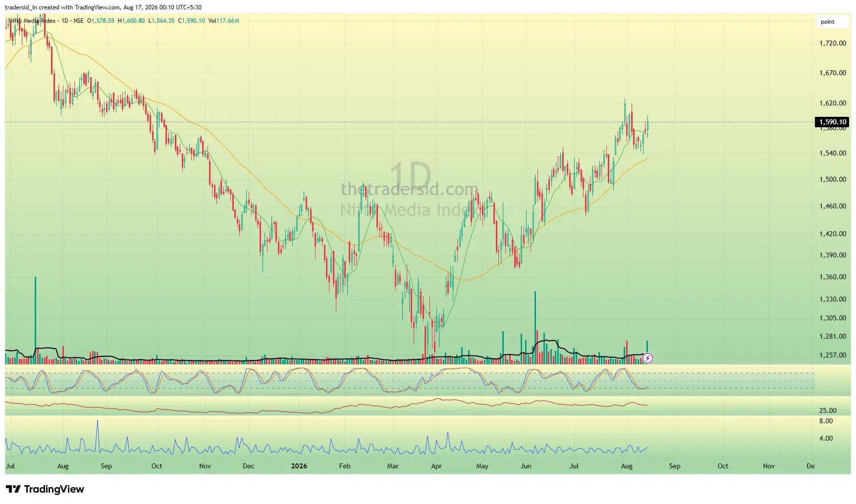Viewport: 856px width, 504px height.
Task: Click the Jun label on the time axis
Action: (526, 466)
